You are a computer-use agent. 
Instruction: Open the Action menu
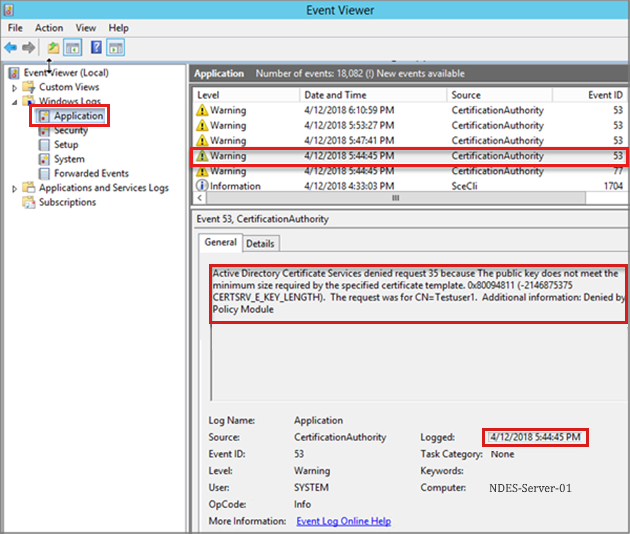(x=49, y=28)
